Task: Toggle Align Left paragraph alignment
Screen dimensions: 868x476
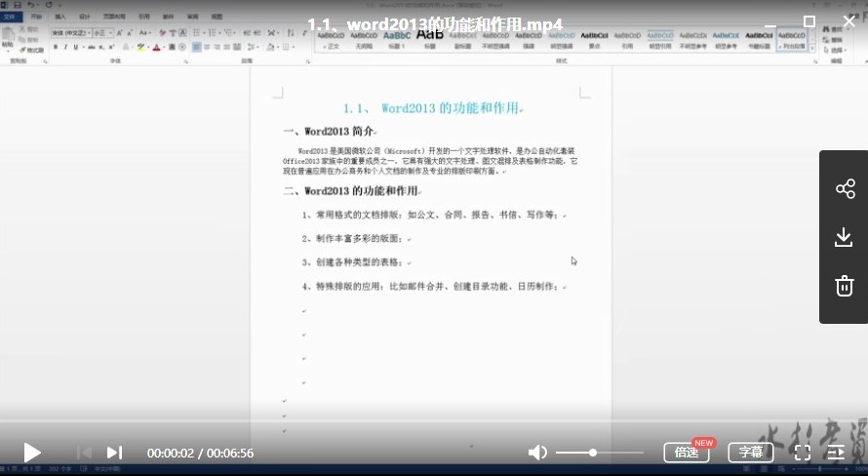Action: point(196,47)
